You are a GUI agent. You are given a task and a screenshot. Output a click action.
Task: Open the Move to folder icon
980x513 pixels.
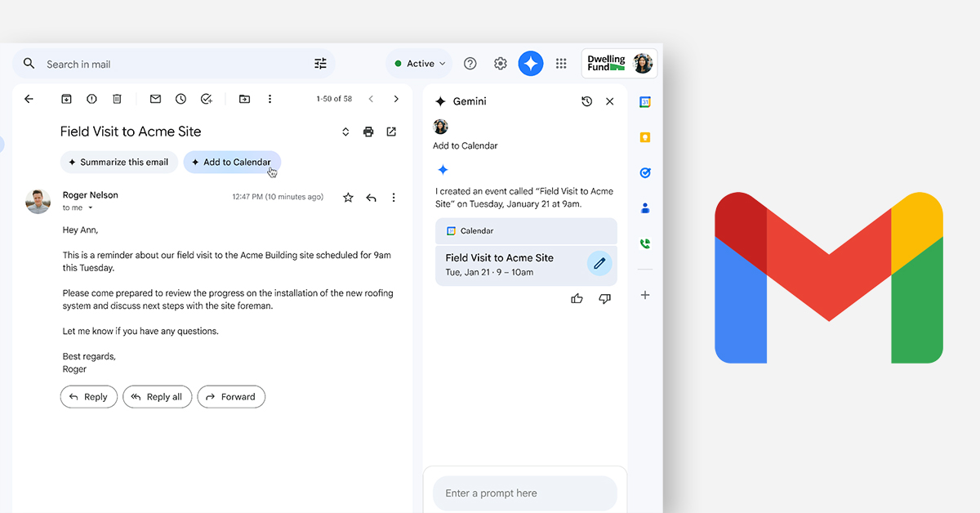pos(244,99)
